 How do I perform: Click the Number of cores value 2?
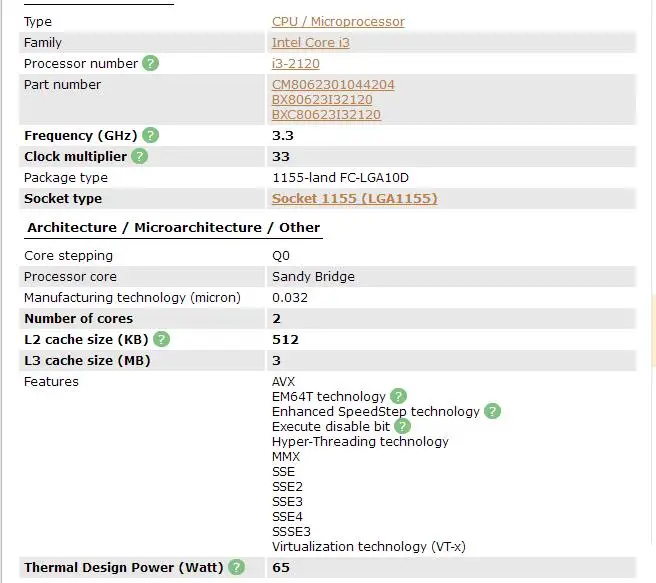click(x=277, y=319)
